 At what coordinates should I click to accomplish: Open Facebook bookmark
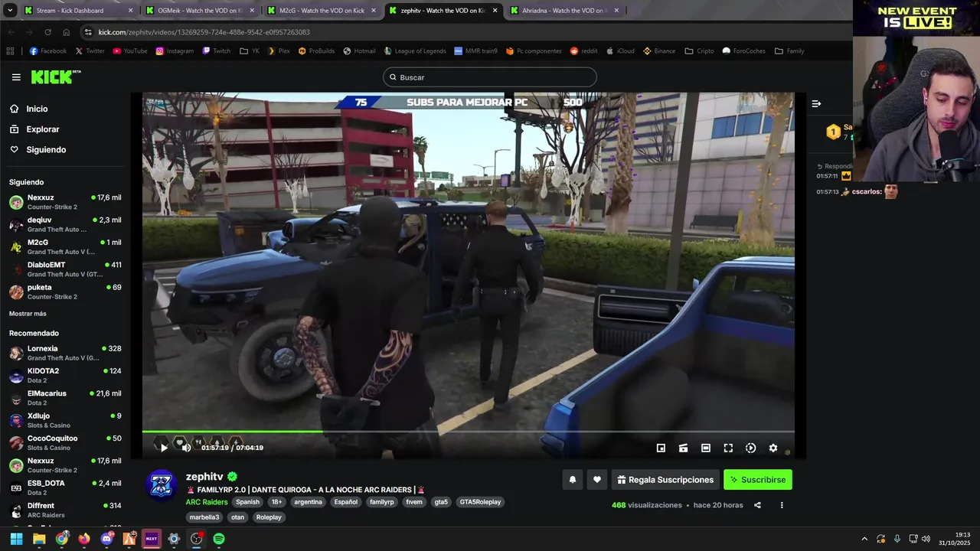click(47, 51)
